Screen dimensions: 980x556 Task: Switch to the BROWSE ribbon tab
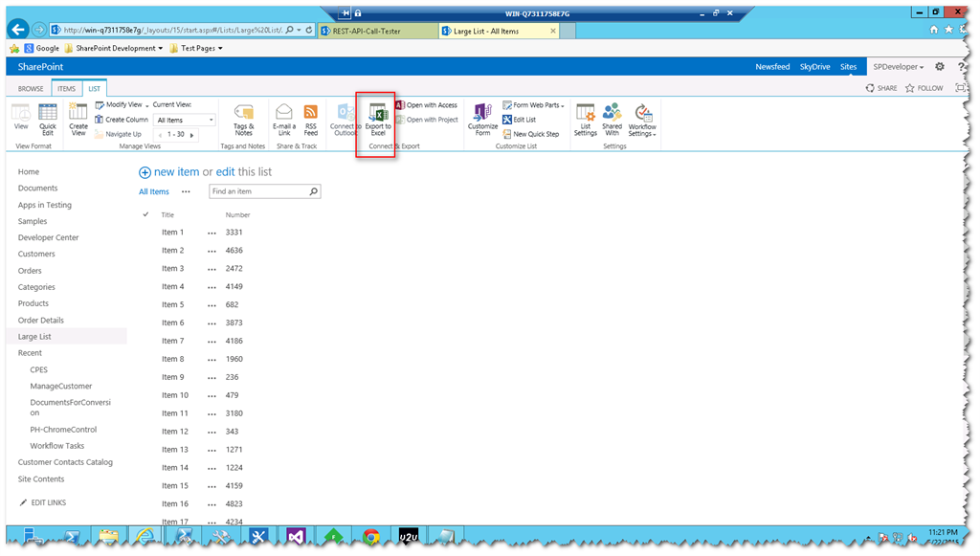click(30, 87)
